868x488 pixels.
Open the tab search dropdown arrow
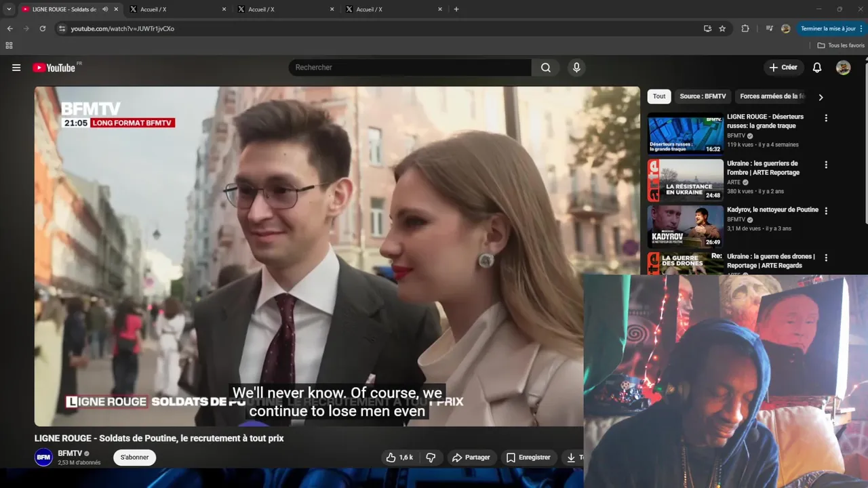tap(9, 9)
